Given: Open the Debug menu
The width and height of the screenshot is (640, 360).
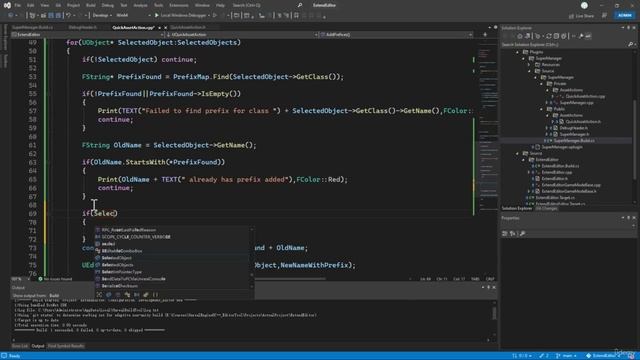Looking at the screenshot, I should click(x=107, y=5).
